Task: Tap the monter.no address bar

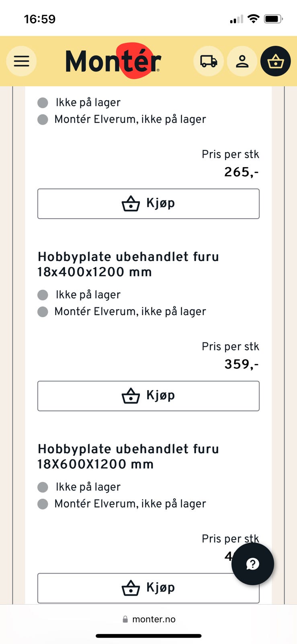Action: 149,619
